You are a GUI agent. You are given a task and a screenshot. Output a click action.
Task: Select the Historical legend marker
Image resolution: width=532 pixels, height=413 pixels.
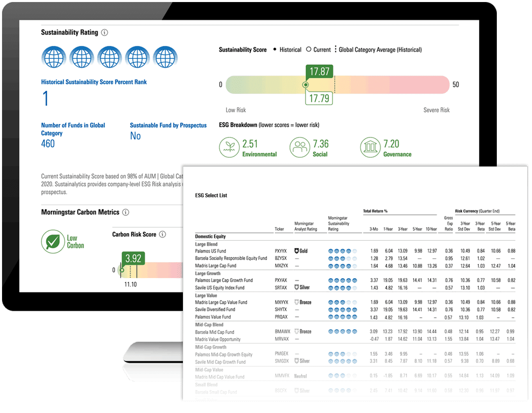pyautogui.click(x=275, y=49)
